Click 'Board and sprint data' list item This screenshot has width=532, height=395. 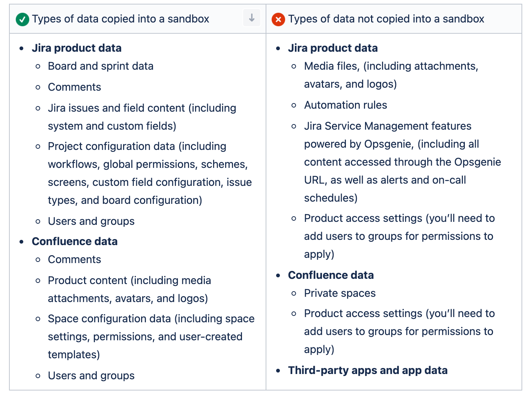tap(101, 66)
